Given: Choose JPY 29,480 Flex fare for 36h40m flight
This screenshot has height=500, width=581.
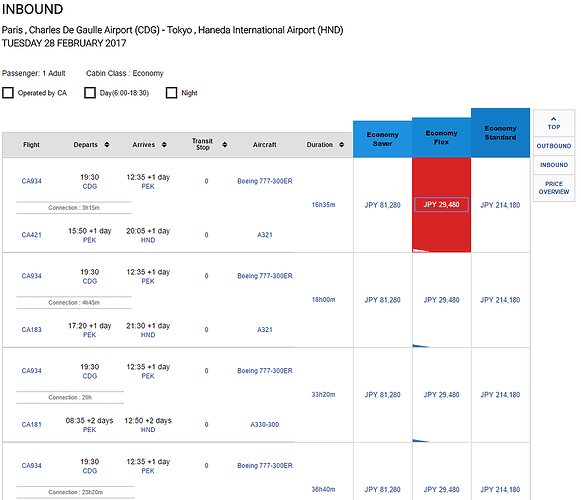Looking at the screenshot, I should (x=441, y=490).
